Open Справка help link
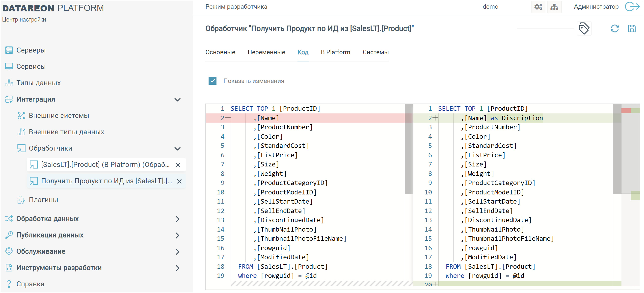This screenshot has width=644, height=293. point(30,284)
